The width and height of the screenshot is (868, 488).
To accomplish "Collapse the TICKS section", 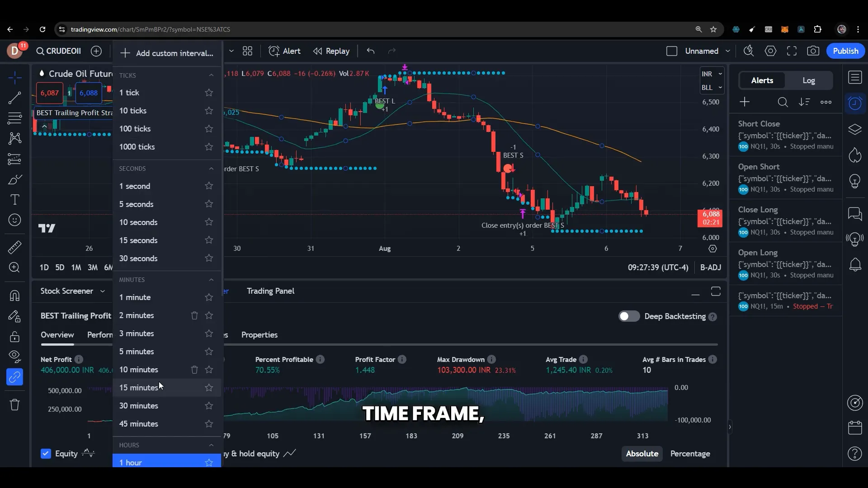I will [x=211, y=75].
